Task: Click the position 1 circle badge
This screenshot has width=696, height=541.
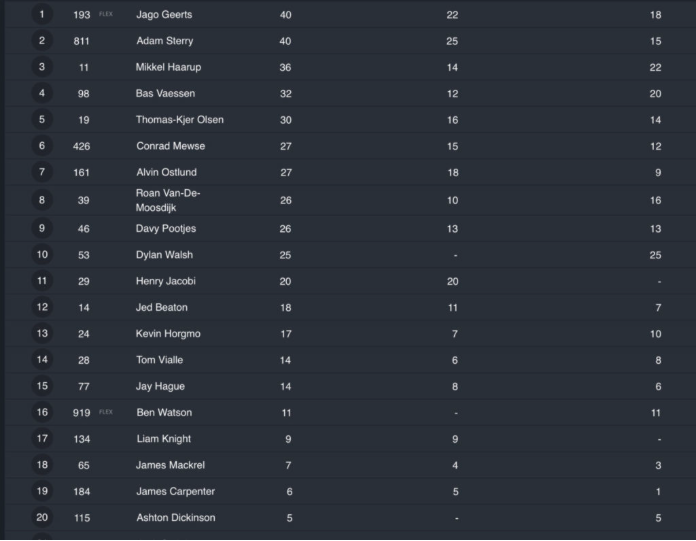Action: point(42,15)
